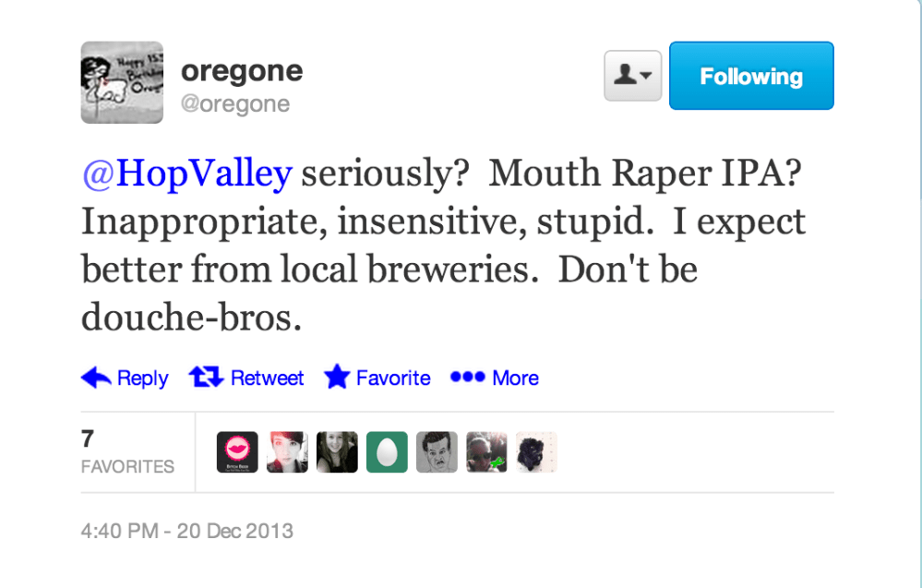
Task: Open the @HopValley mention link
Action: 186,173
